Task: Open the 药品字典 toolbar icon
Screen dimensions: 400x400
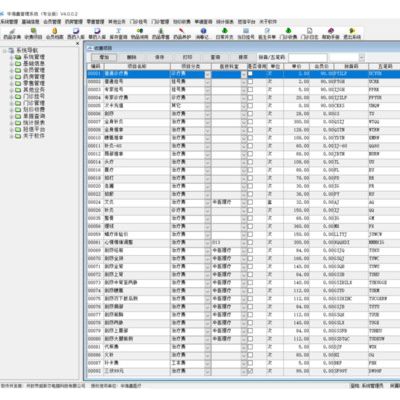Action: [12, 34]
